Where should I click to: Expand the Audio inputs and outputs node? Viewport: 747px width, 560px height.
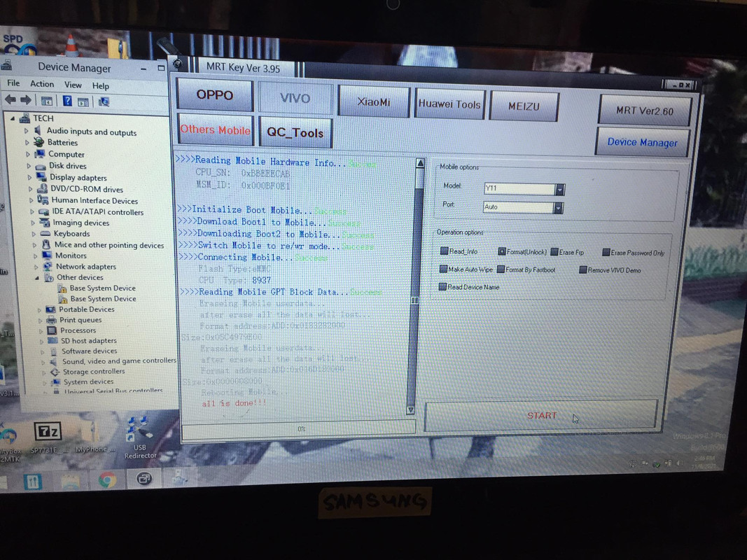pos(26,130)
